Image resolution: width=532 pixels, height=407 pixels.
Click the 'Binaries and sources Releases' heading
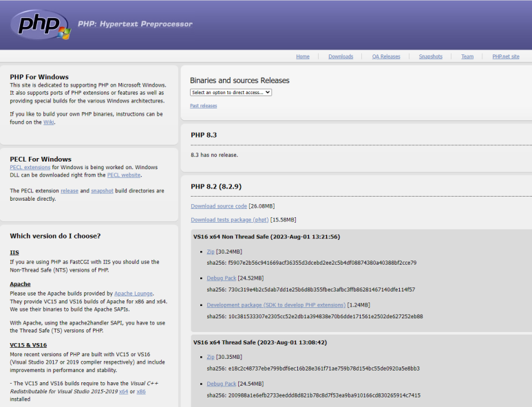point(240,80)
